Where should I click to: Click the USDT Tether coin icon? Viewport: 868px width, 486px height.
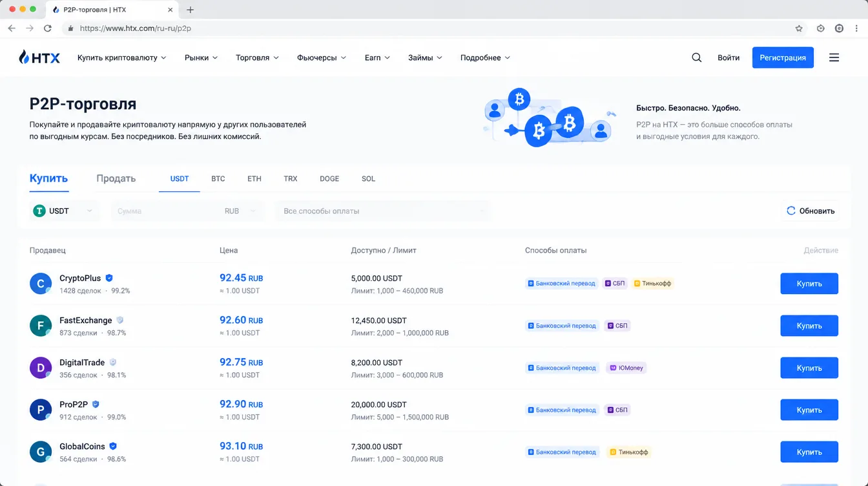(x=39, y=211)
